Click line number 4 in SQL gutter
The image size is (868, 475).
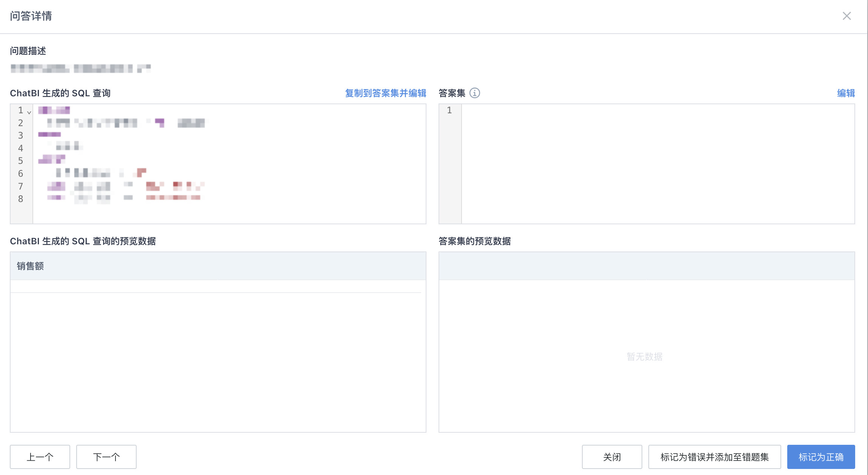pos(20,148)
